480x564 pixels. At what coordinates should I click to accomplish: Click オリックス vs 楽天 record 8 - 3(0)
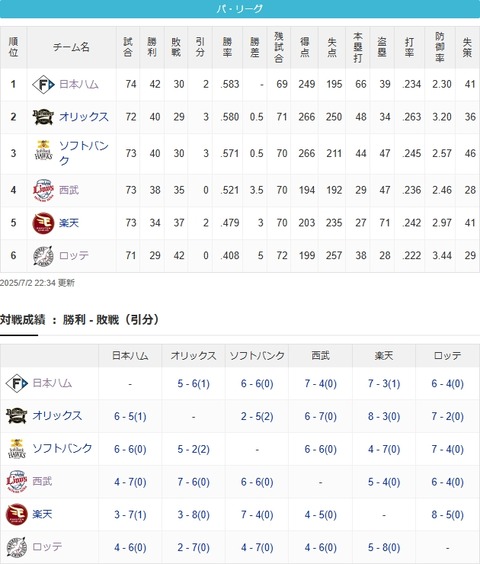[384, 417]
